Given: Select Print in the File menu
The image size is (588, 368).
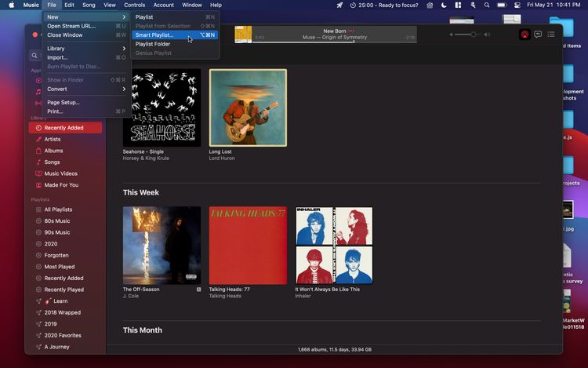Looking at the screenshot, I should pyautogui.click(x=86, y=111).
